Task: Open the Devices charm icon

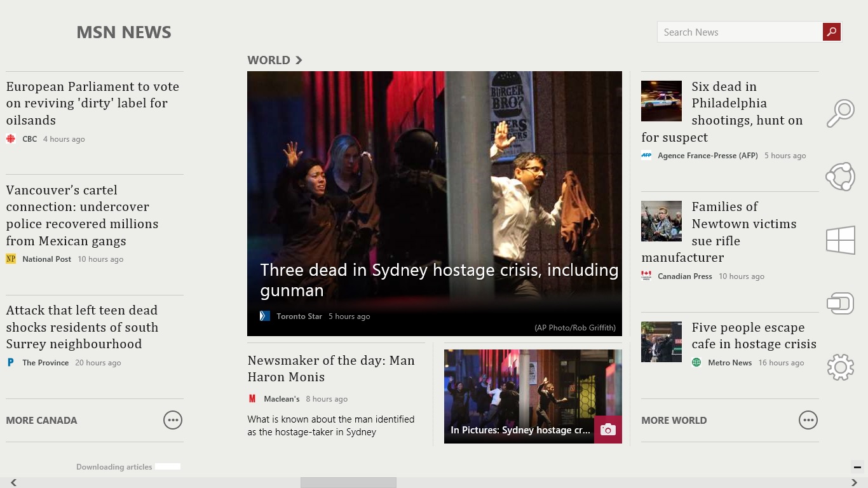Action: pyautogui.click(x=840, y=303)
